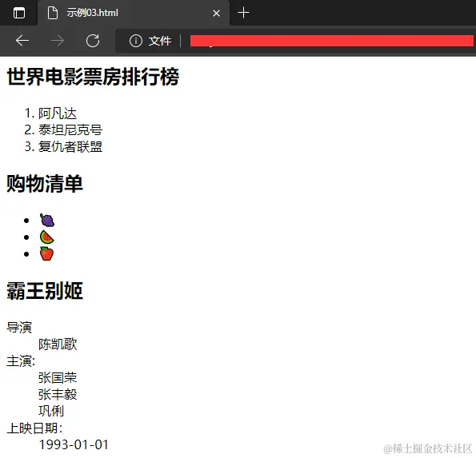Close the 示例03.html tab
Screen dimensions: 476x458
[x=216, y=13]
